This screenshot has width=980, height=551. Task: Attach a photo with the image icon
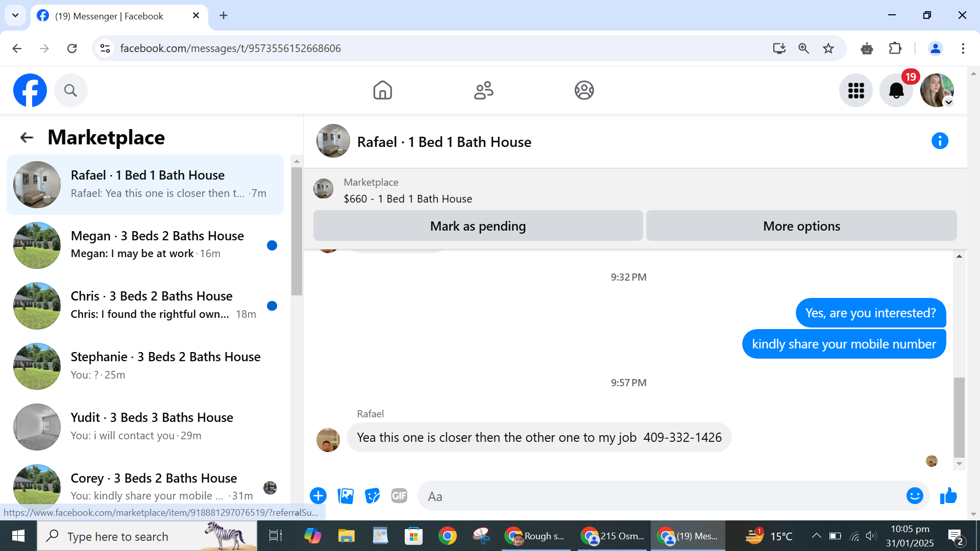point(346,495)
